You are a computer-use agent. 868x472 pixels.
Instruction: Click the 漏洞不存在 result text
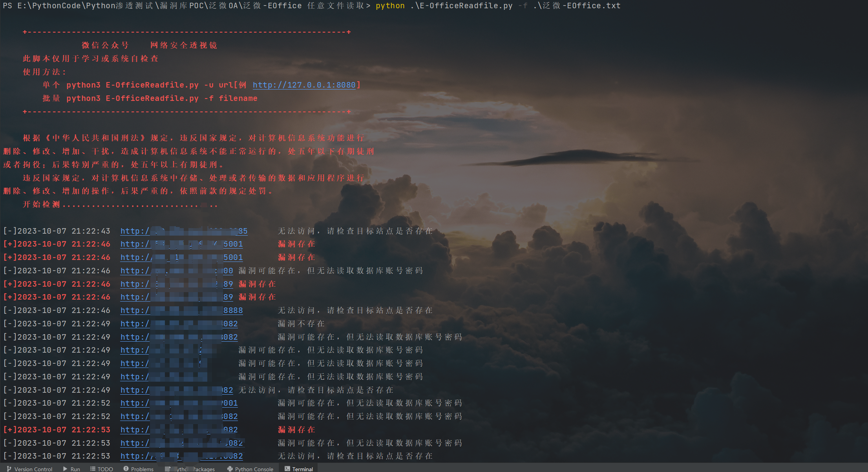pyautogui.click(x=301, y=324)
